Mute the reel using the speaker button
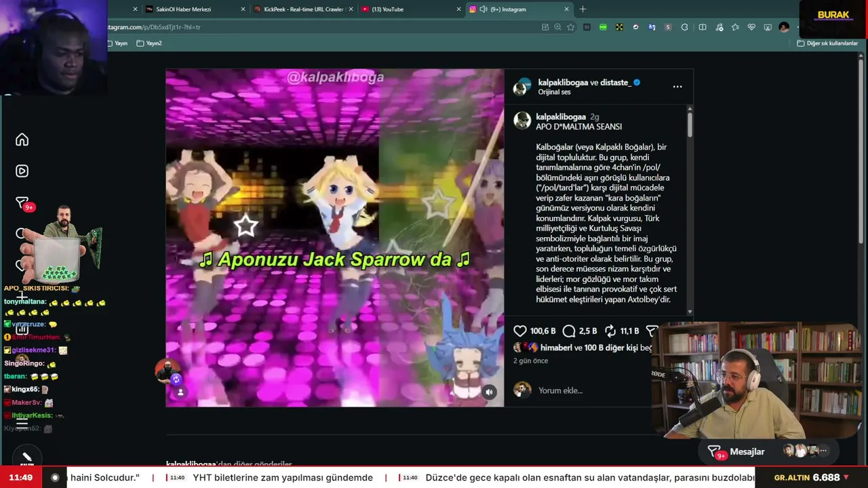 pyautogui.click(x=489, y=392)
